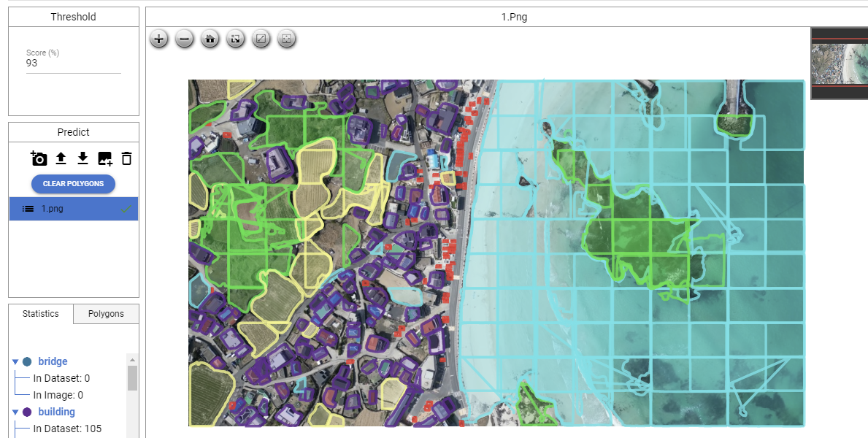
Task: Click the trash icon to delete images
Action: 126,158
